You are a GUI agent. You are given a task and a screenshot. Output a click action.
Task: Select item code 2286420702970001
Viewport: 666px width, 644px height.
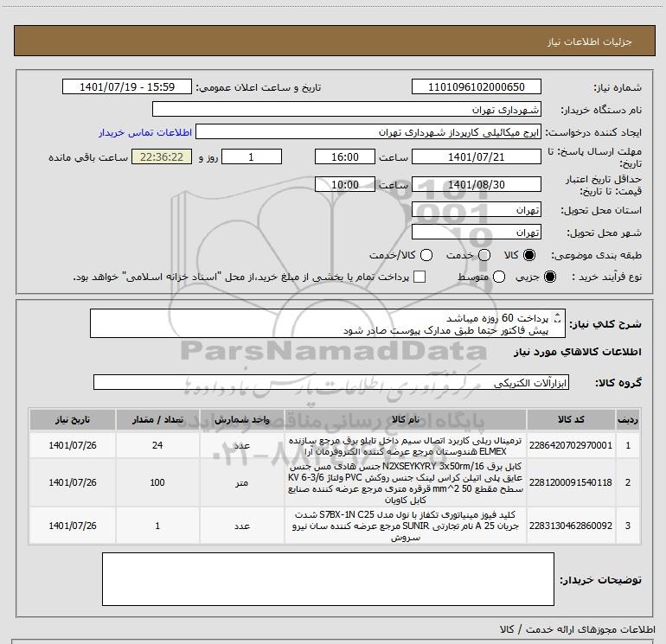click(571, 445)
